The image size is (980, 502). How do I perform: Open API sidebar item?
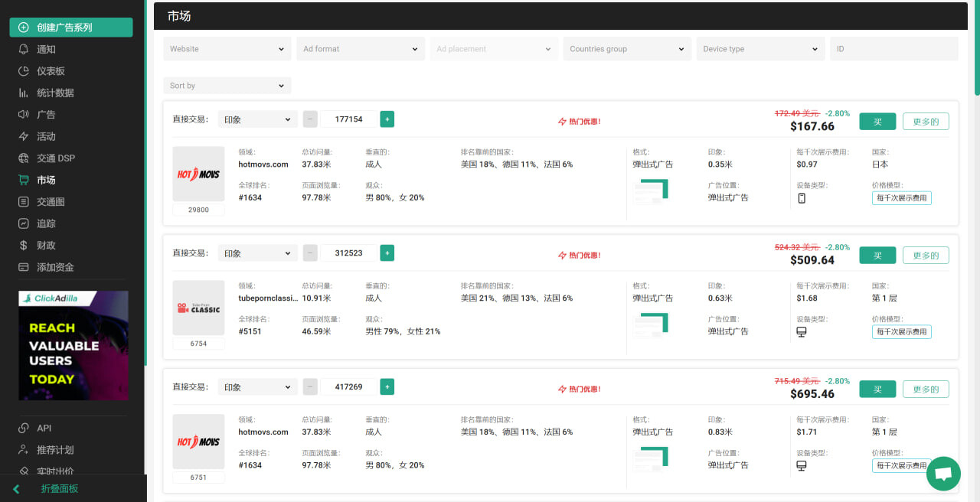tap(44, 429)
